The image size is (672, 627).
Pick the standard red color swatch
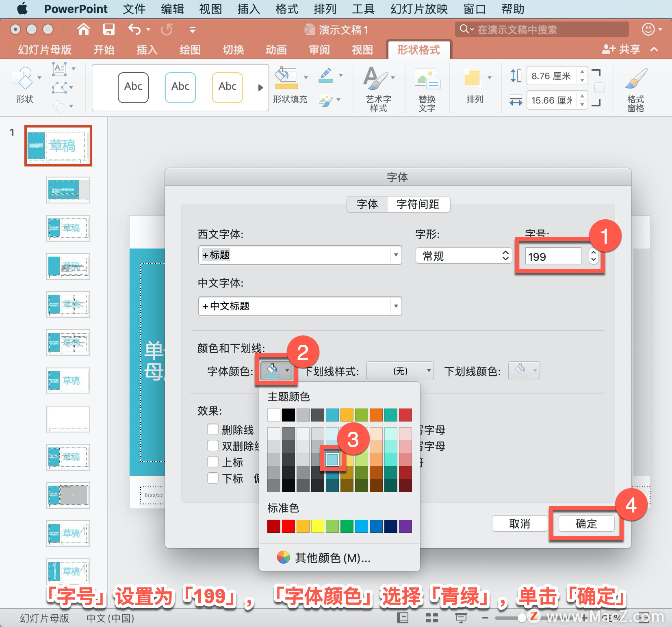pos(288,526)
